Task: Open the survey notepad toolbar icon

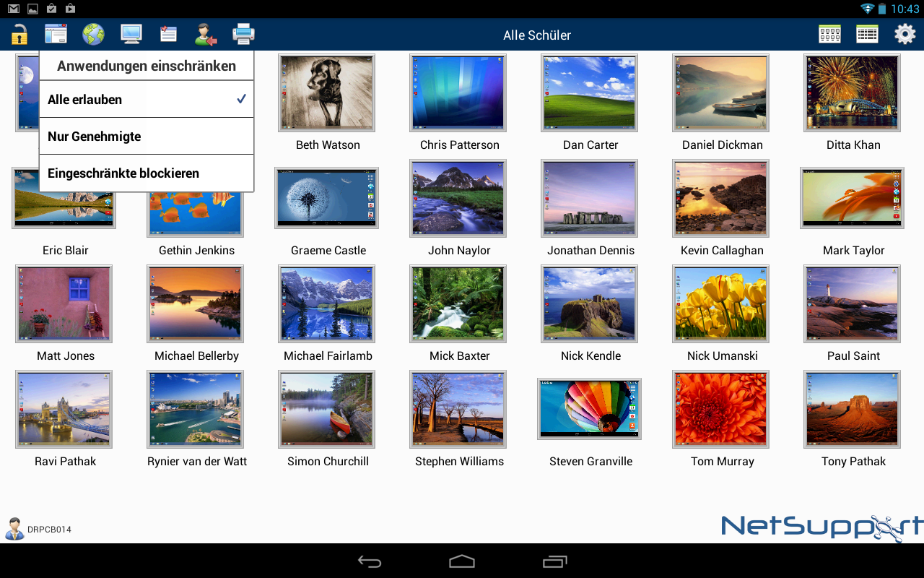Action: (x=168, y=34)
